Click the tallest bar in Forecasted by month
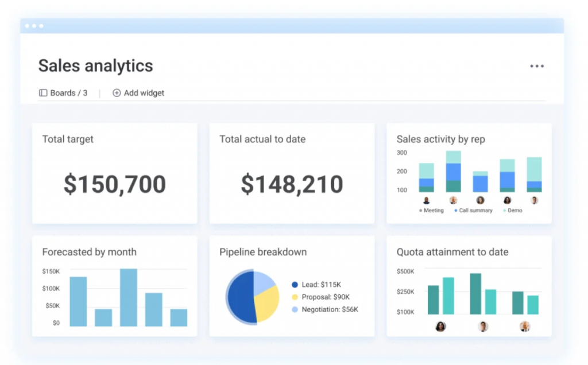The width and height of the screenshot is (588, 365). point(129,297)
